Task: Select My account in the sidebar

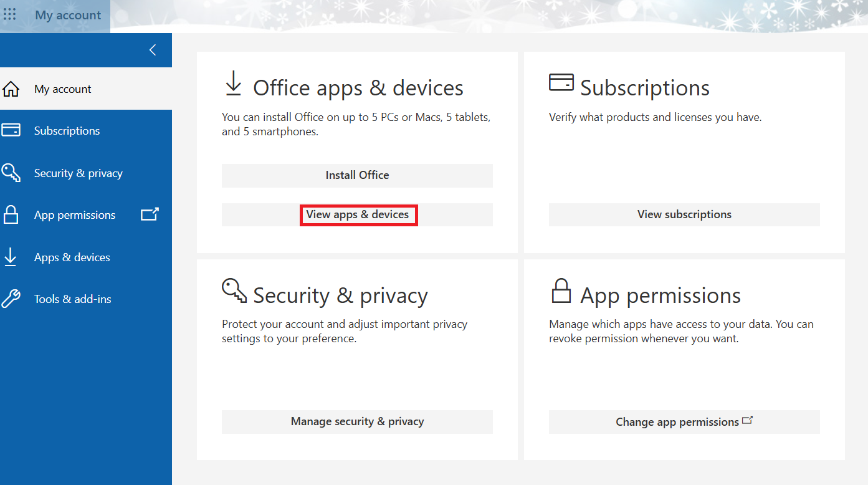Action: click(86, 89)
